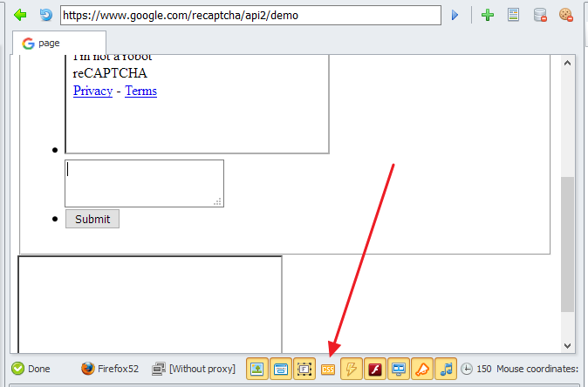Viewport: 588px width, 387px height.
Task: Click the proxy computers icon
Action: pyautogui.click(x=159, y=369)
